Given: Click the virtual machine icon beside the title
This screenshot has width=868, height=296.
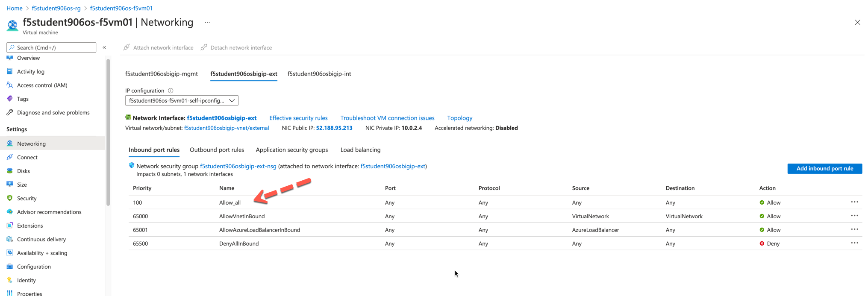Looking at the screenshot, I should 12,26.
